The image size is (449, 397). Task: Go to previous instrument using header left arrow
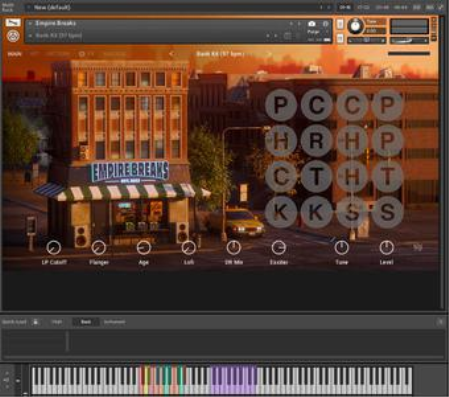pos(291,24)
